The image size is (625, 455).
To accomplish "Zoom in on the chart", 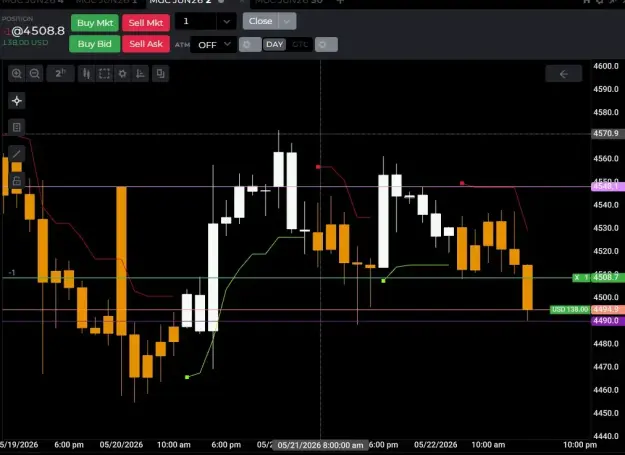I will [17, 74].
